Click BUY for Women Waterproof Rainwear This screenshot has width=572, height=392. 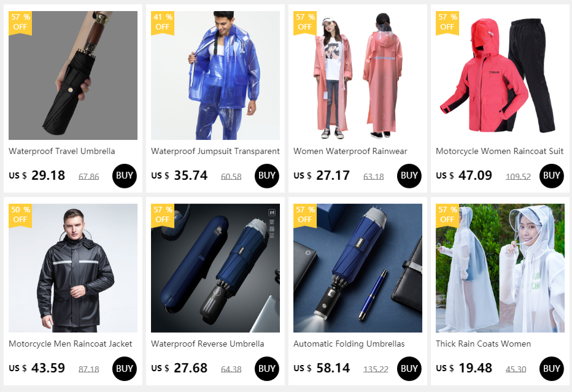(409, 176)
